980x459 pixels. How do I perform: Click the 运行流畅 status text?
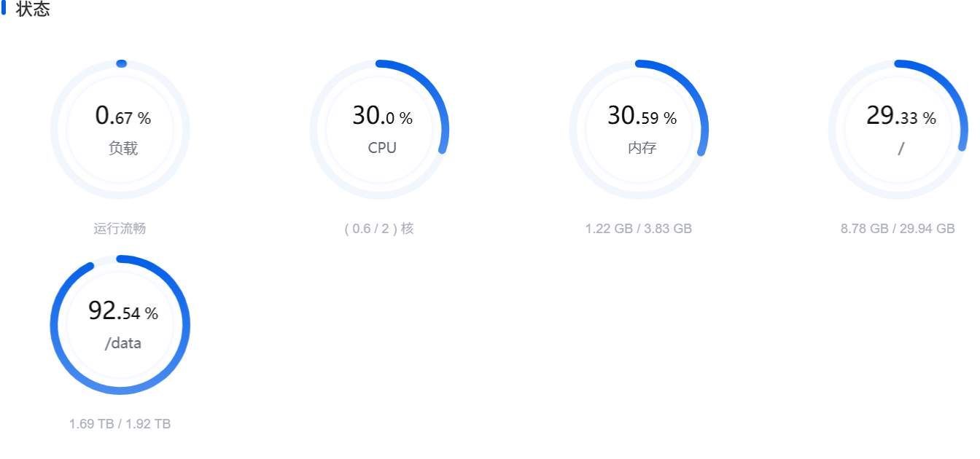pyautogui.click(x=120, y=229)
